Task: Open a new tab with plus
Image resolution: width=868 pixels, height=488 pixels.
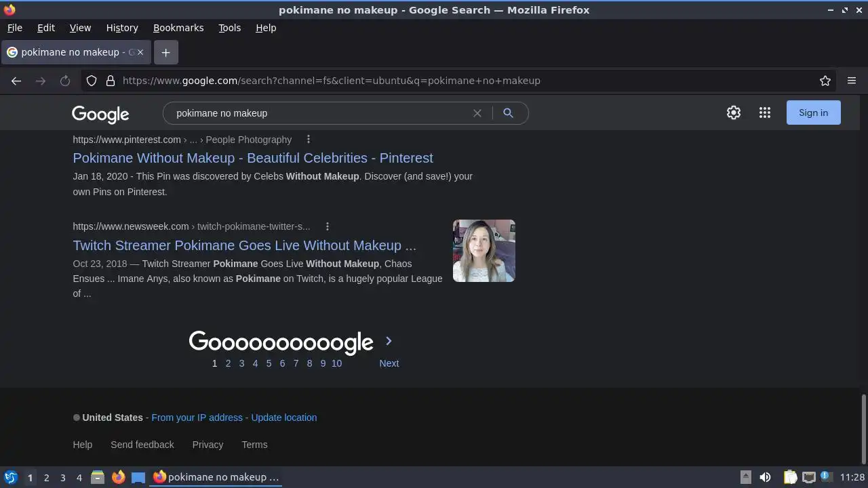Action: point(165,52)
